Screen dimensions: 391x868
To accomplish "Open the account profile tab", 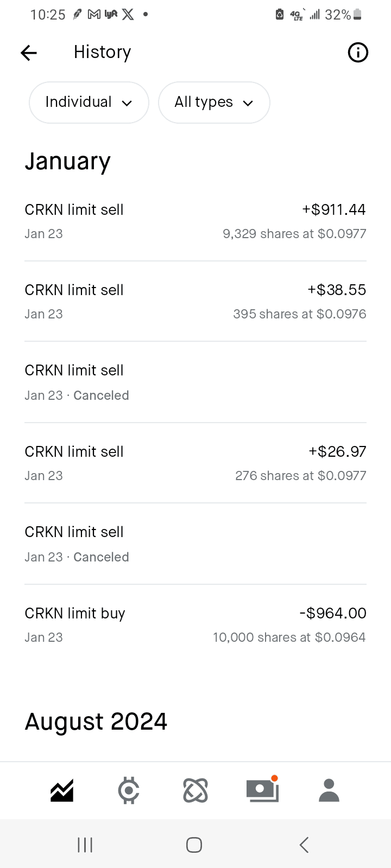I will coord(329,791).
